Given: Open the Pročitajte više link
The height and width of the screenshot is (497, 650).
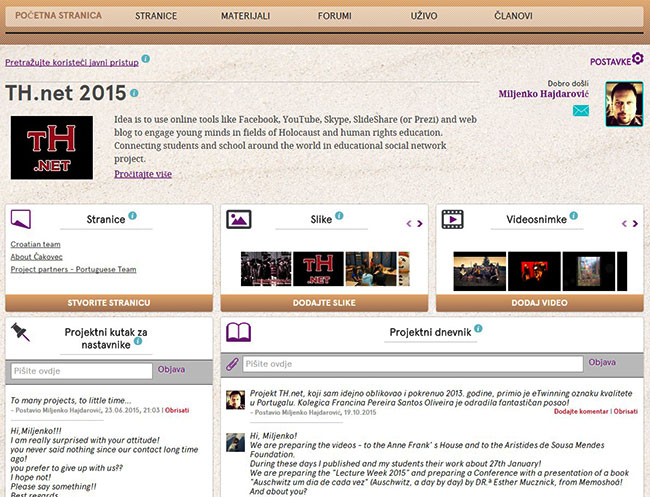Looking at the screenshot, I should pyautogui.click(x=143, y=174).
